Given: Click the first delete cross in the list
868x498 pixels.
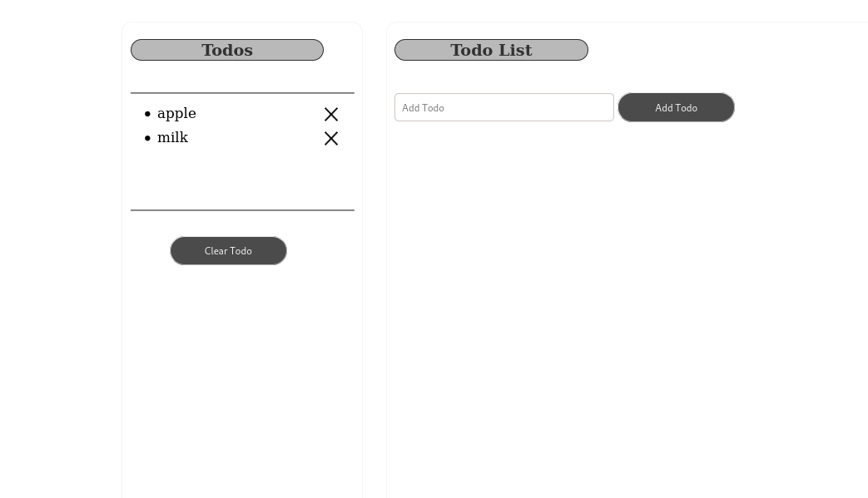Looking at the screenshot, I should tap(331, 114).
